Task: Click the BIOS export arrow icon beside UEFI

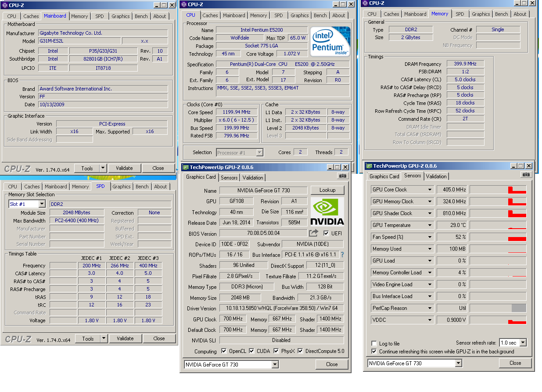Action: pos(313,233)
